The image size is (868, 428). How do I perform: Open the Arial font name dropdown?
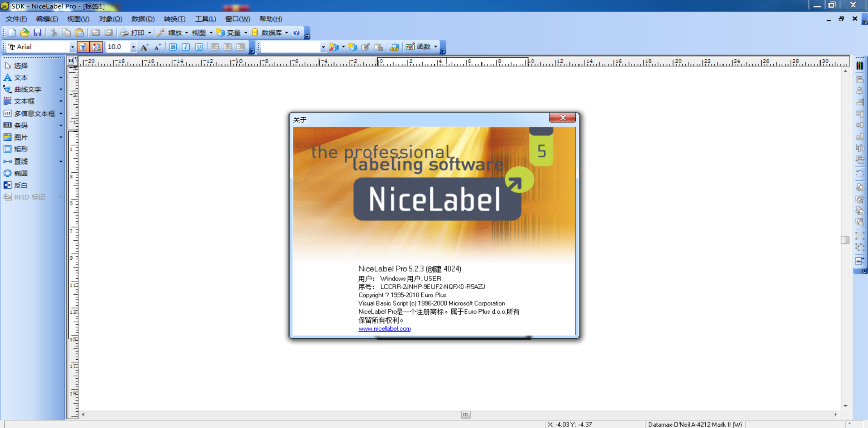(x=72, y=47)
